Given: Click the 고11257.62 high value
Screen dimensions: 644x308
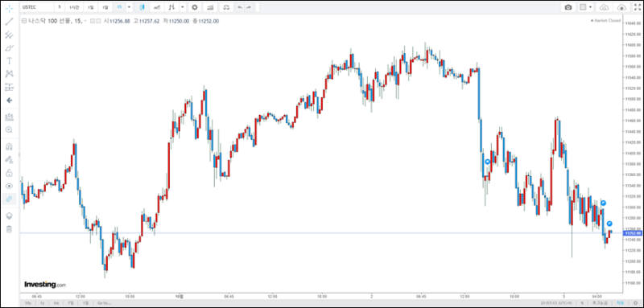Looking at the screenshot, I should [x=147, y=21].
